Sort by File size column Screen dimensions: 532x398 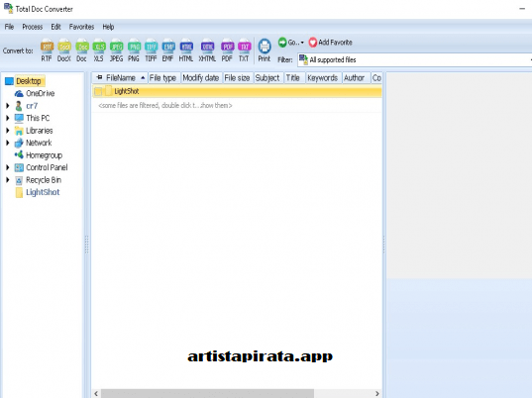[237, 78]
